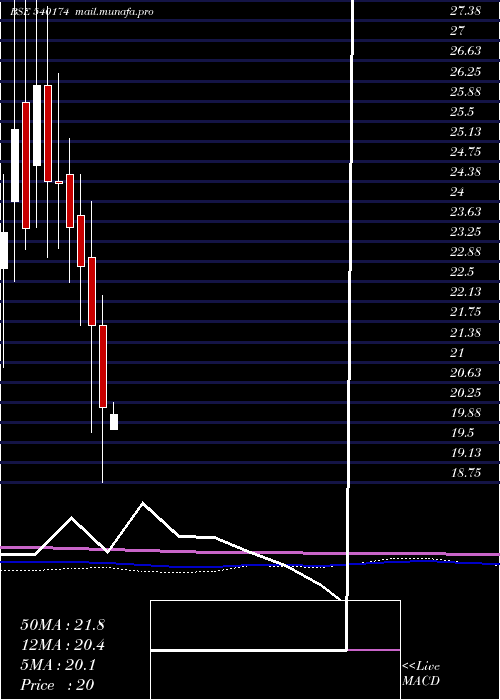Click the 5MA : 20.1 readout
Viewport: 500px width, 700px height.
click(58, 665)
